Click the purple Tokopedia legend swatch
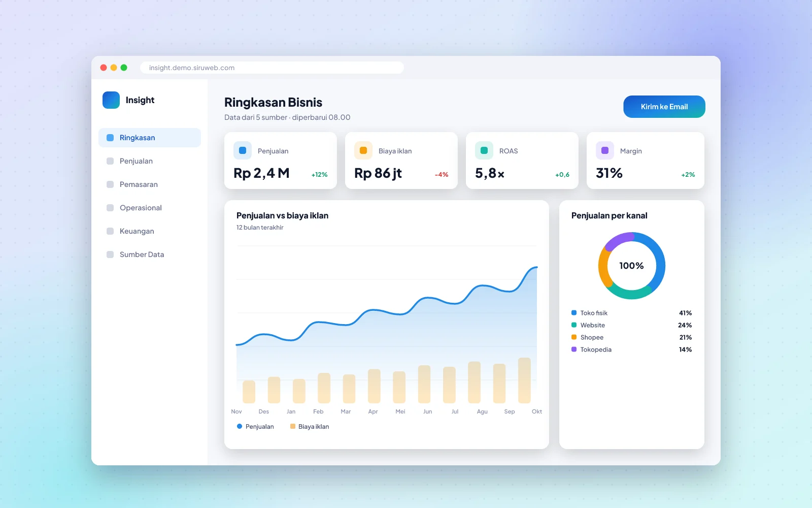The width and height of the screenshot is (812, 508). [574, 350]
